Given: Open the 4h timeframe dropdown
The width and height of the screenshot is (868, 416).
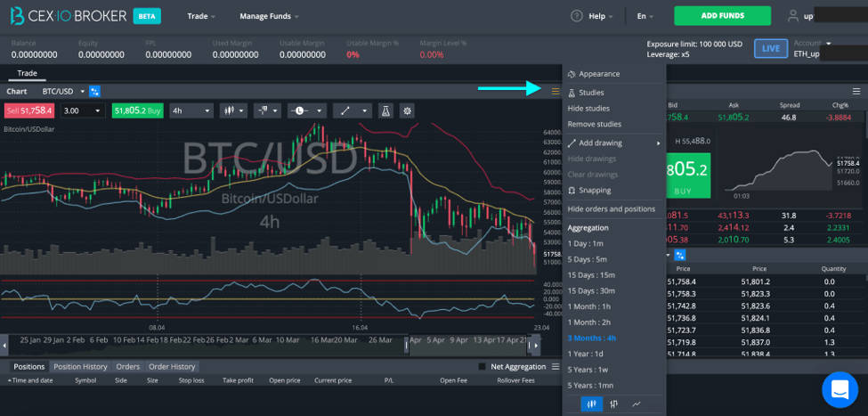Looking at the screenshot, I should tap(191, 110).
